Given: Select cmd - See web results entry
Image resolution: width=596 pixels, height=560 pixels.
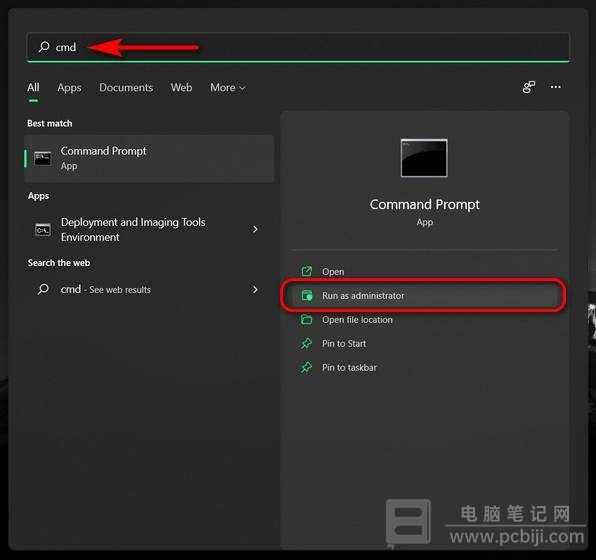Looking at the screenshot, I should [149, 289].
